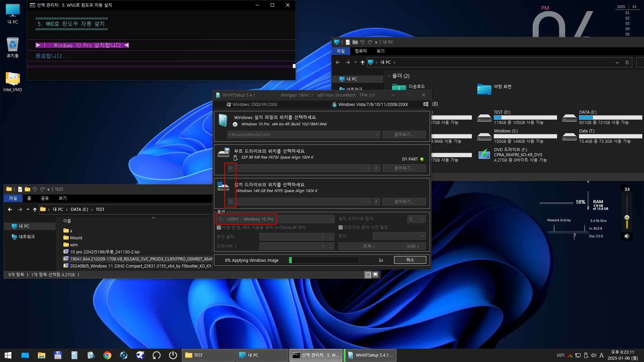Image resolution: width=644 pixels, height=362 pixels.
Task: Open the 방식 dropdown
Action: 399,236
